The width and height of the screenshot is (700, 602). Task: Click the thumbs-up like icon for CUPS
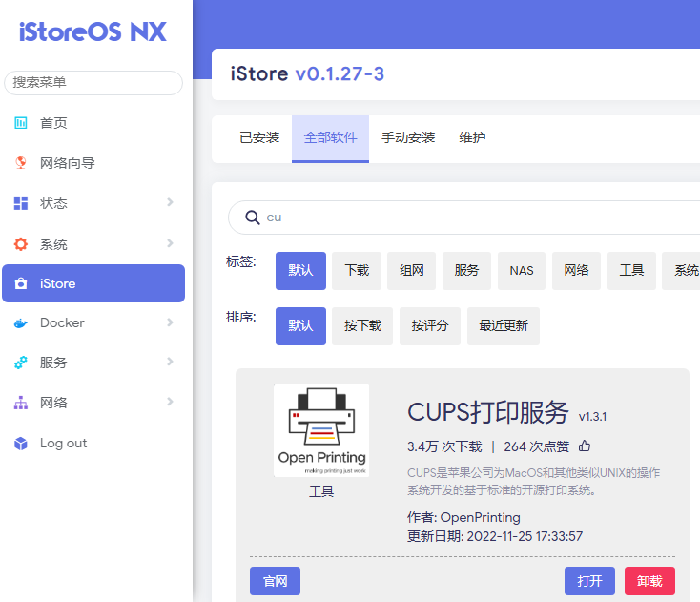click(x=585, y=446)
